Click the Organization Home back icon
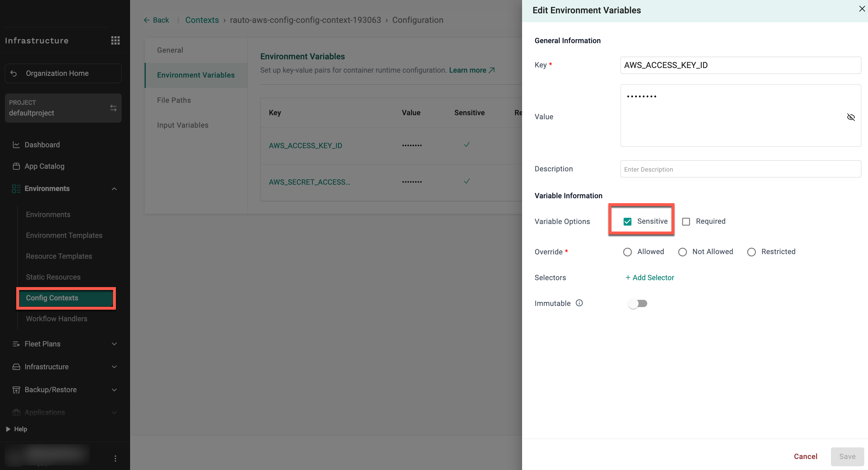This screenshot has height=470, width=868. coord(14,73)
